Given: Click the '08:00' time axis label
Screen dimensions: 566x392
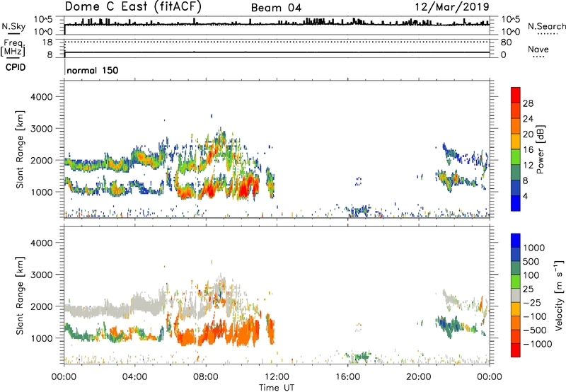Looking at the screenshot, I should (x=206, y=377).
